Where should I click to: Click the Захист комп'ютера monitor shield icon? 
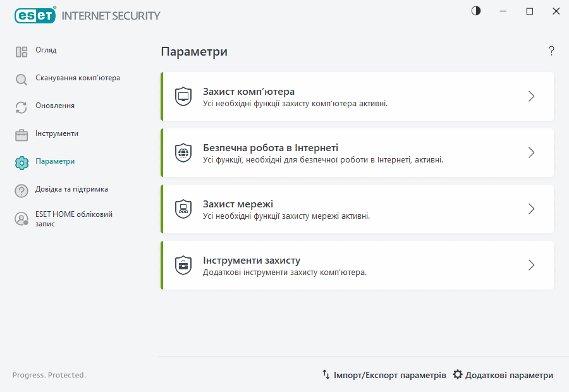[183, 96]
